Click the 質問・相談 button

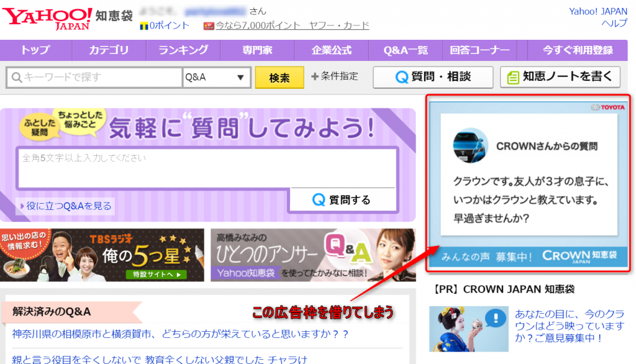pyautogui.click(x=433, y=77)
